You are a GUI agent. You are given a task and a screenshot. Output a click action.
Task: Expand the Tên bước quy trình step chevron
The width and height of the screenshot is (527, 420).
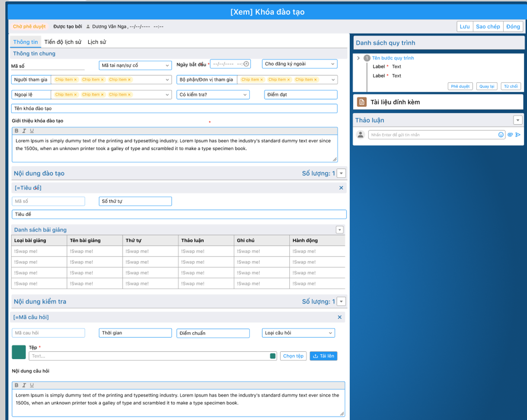[358, 58]
